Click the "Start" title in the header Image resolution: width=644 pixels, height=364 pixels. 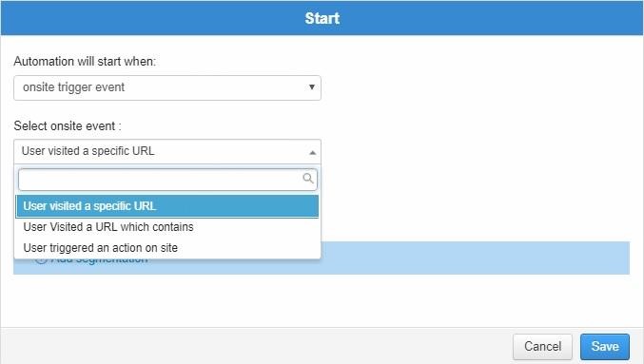point(322,18)
